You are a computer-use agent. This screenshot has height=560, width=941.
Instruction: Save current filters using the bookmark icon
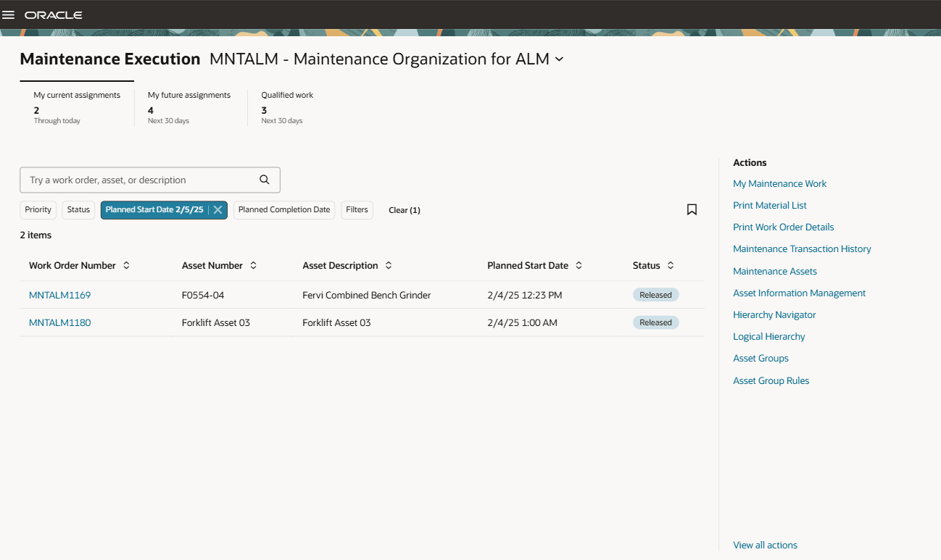[x=692, y=209]
